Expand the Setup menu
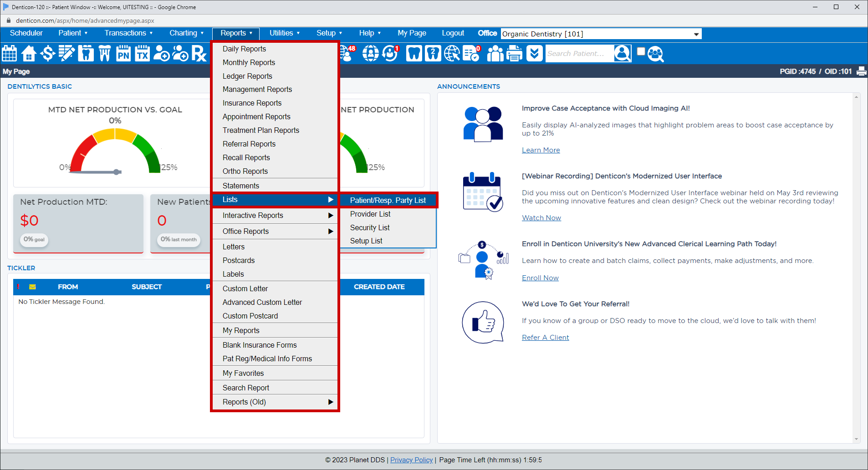This screenshot has width=868, height=470. pyautogui.click(x=329, y=33)
